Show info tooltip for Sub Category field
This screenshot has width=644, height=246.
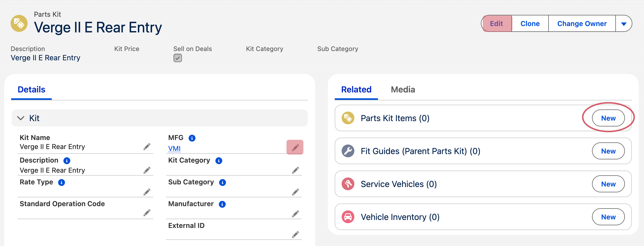pyautogui.click(x=223, y=183)
